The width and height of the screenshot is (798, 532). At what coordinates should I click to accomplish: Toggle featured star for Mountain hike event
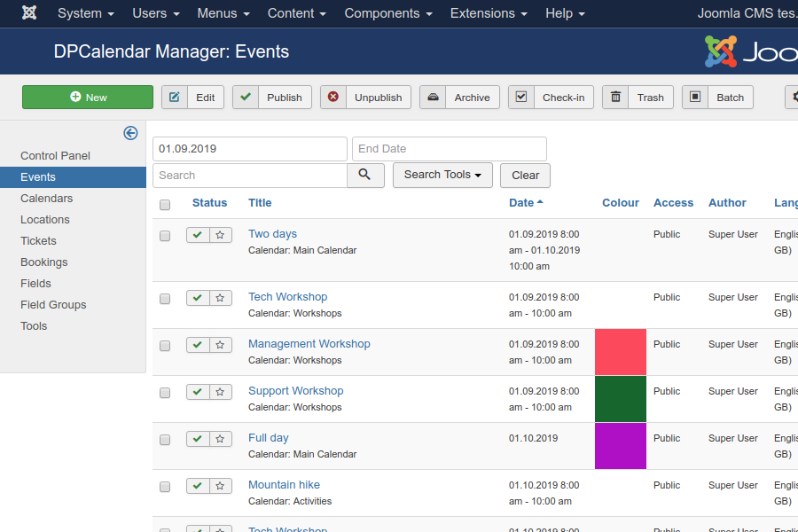coord(221,486)
